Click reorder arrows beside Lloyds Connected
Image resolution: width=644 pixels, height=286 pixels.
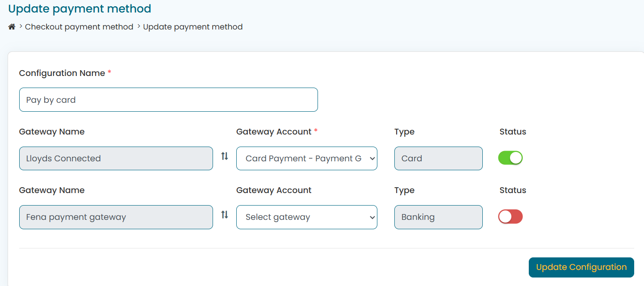tap(225, 156)
